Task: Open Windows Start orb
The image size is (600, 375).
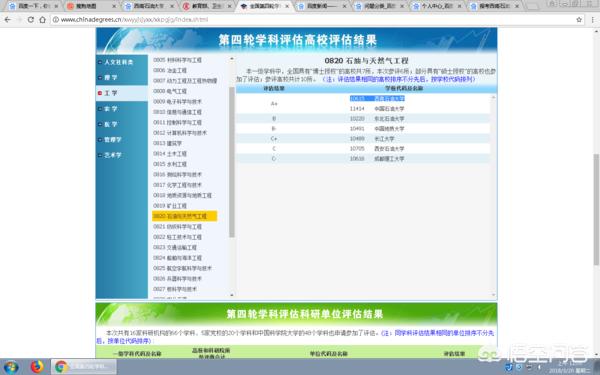Action: pos(11,367)
